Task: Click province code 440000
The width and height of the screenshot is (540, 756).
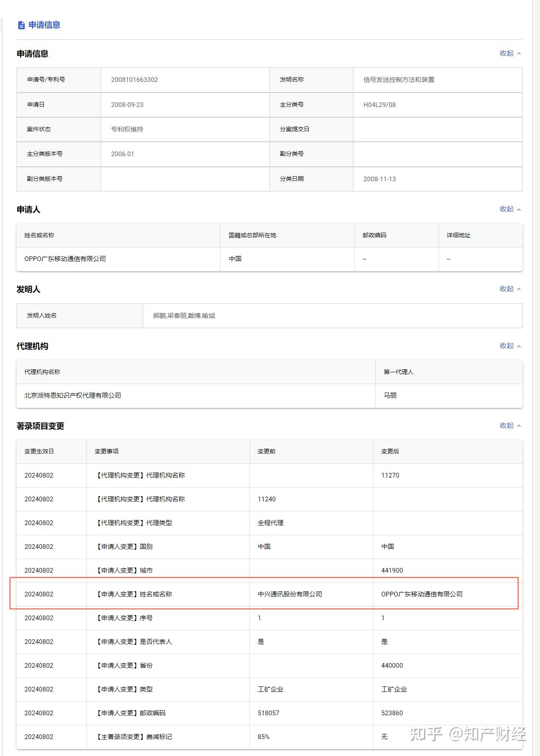Action: click(392, 666)
